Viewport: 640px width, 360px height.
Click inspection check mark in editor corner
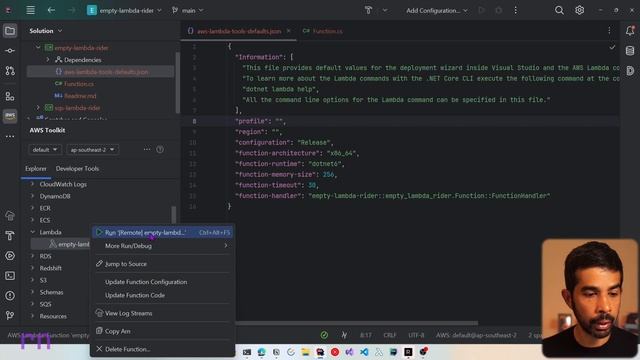612,47
